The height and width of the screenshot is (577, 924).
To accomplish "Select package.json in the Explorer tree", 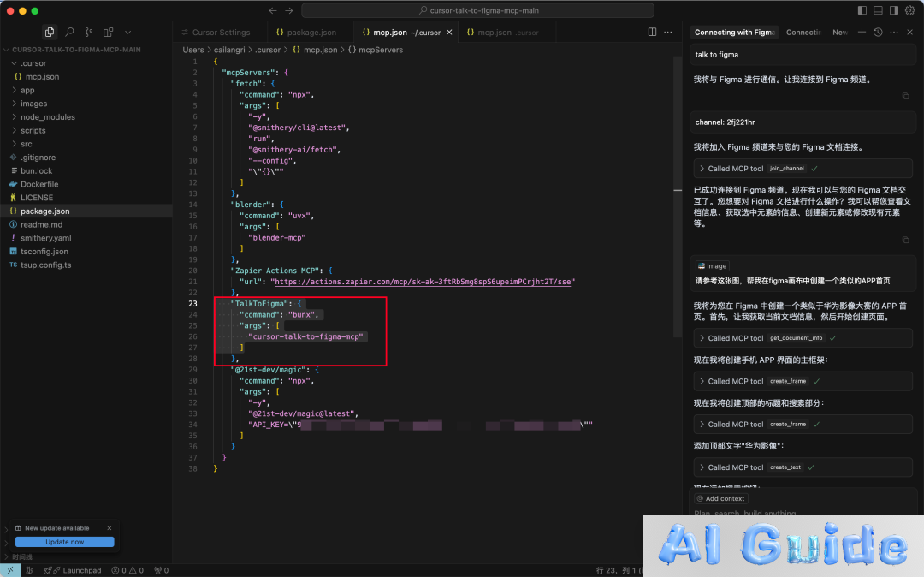I will click(x=86, y=211).
